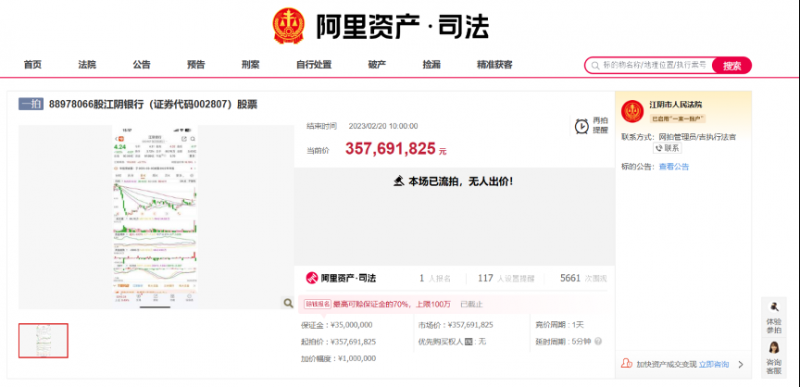
Task: Click the 保证金 ¥35,000,000 entry
Action: point(337,325)
